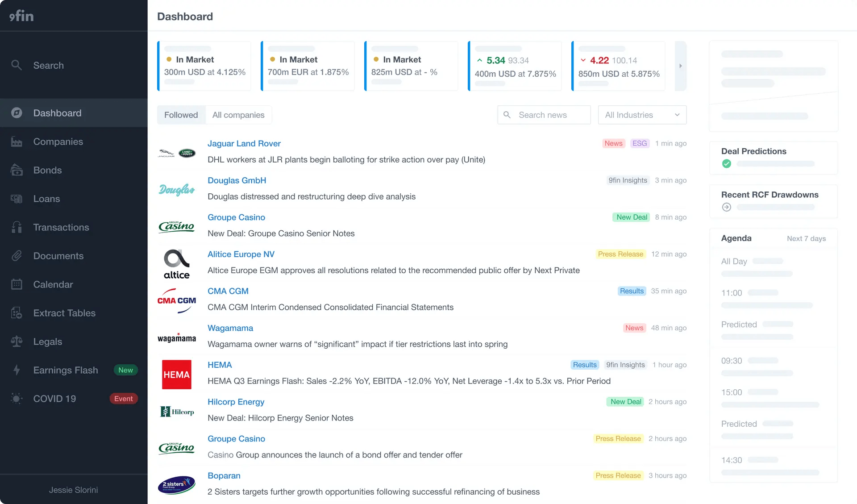The height and width of the screenshot is (504, 857).
Task: Open the Altice Europe NV link
Action: (x=241, y=254)
